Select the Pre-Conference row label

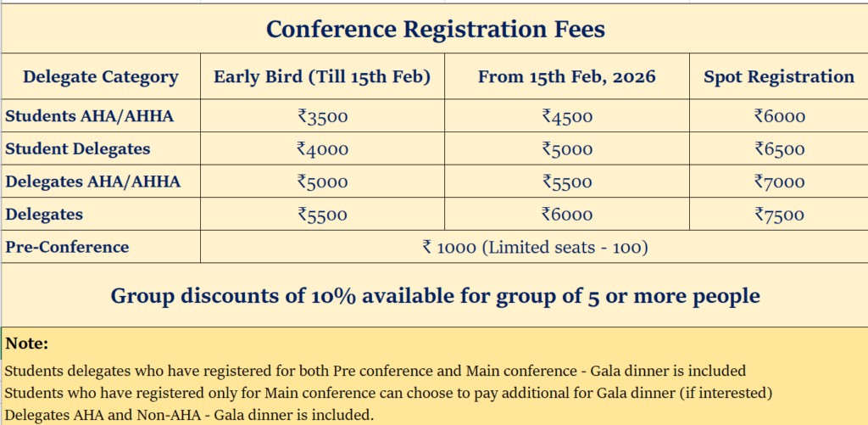68,247
